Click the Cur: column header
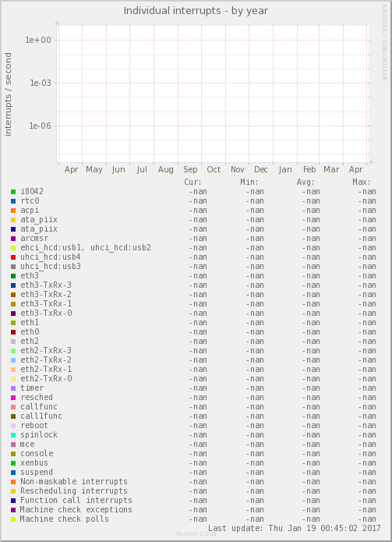The height and width of the screenshot is (542, 392). [x=192, y=182]
